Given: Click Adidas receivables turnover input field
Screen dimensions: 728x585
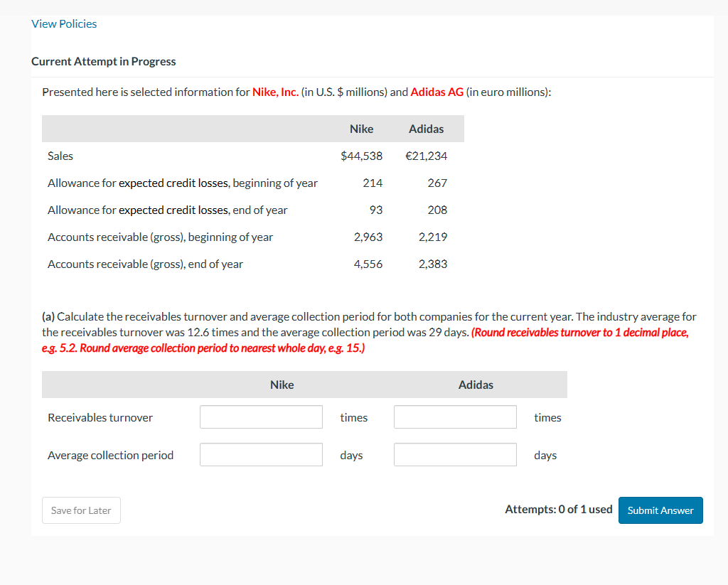Looking at the screenshot, I should pyautogui.click(x=455, y=417).
